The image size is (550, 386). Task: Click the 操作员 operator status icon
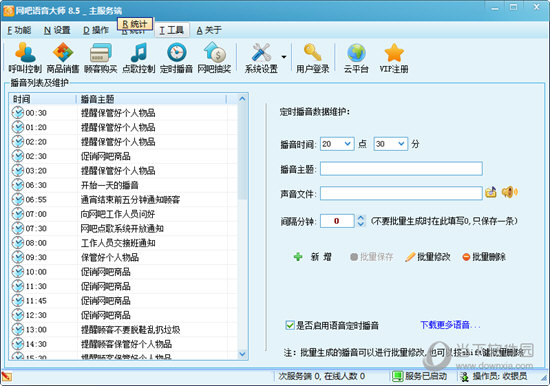point(465,377)
